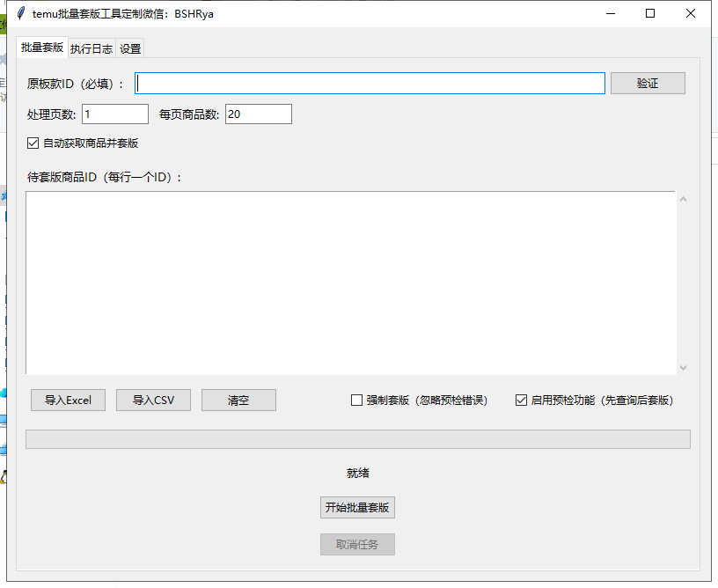The image size is (718, 588).
Task: Click the 处理页数 input box
Action: pos(115,114)
